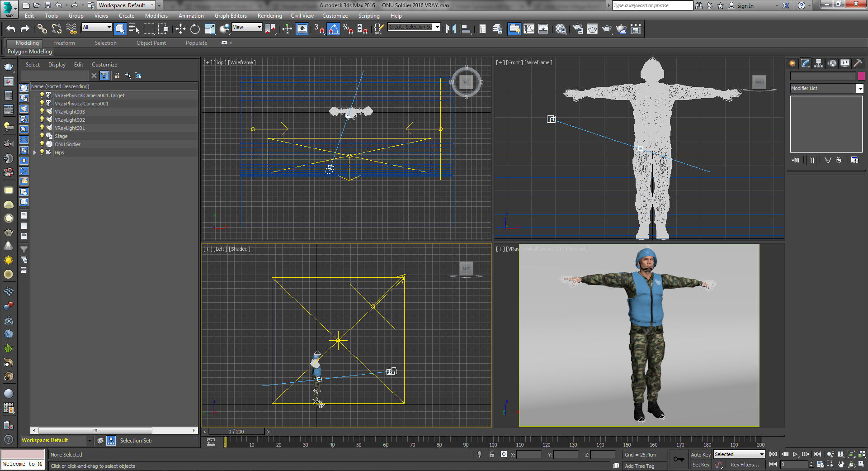Click Maximize Viewport Toggle icon

pos(862,464)
